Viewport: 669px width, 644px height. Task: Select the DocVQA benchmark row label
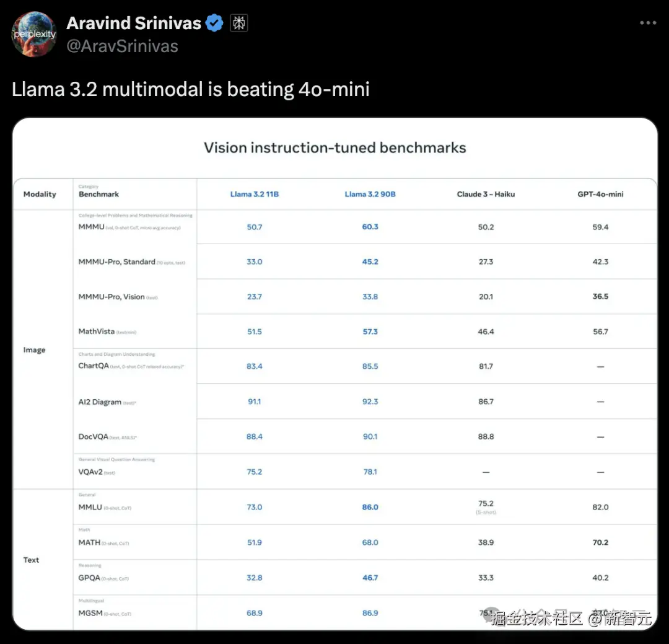tap(94, 437)
